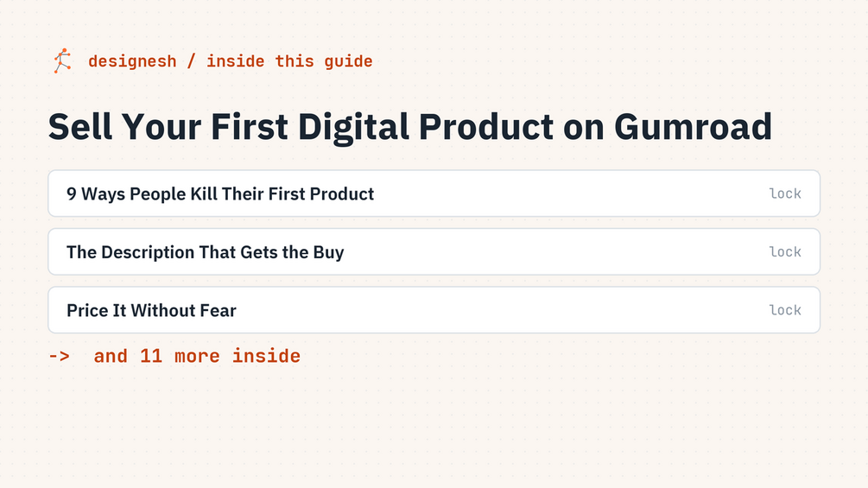Click the word 'Sell' in the title
Viewport: 868px width, 488px height.
pos(81,127)
